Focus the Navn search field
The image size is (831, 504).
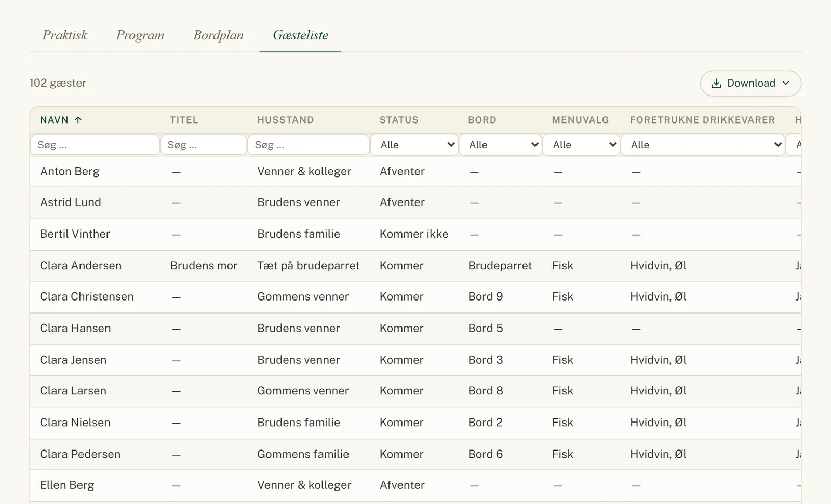[x=95, y=145]
